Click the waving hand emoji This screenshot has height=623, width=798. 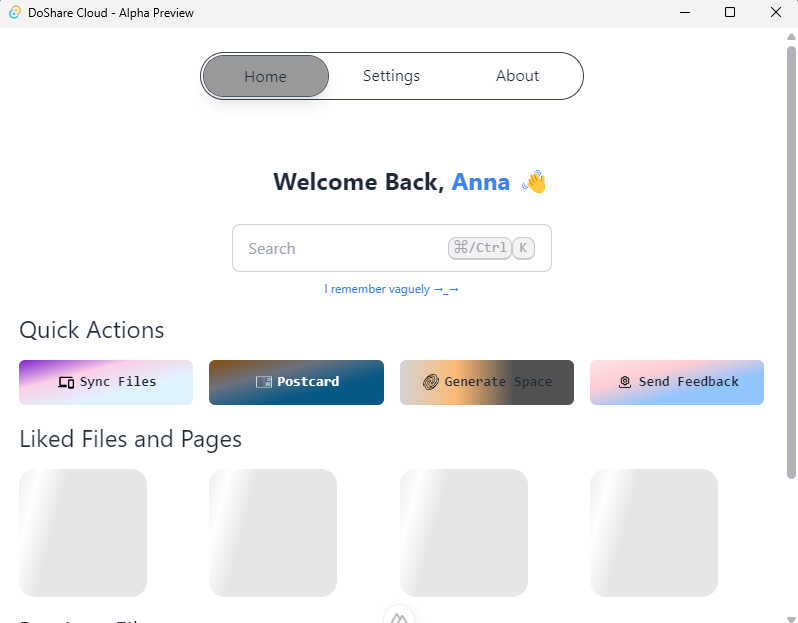534,182
